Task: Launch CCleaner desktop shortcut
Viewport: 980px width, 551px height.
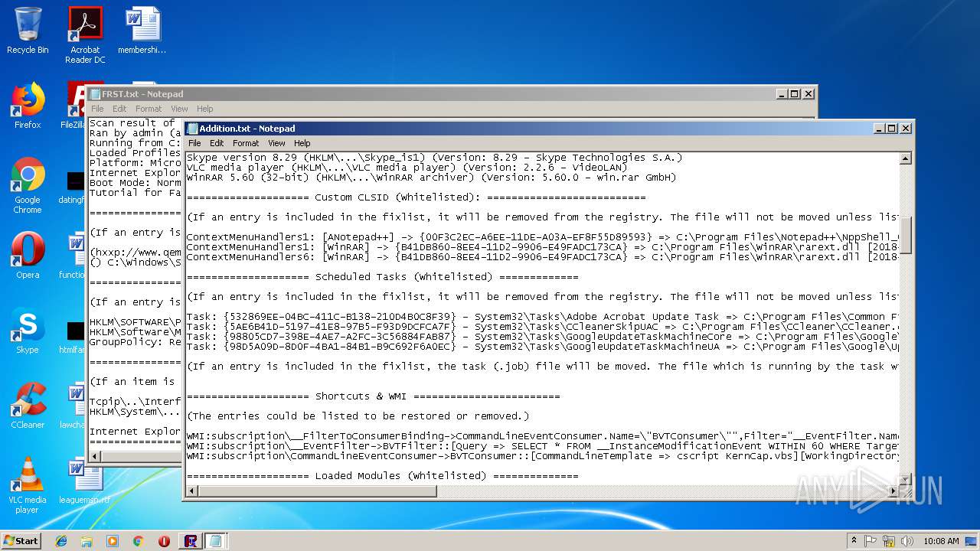Action: pyautogui.click(x=28, y=405)
